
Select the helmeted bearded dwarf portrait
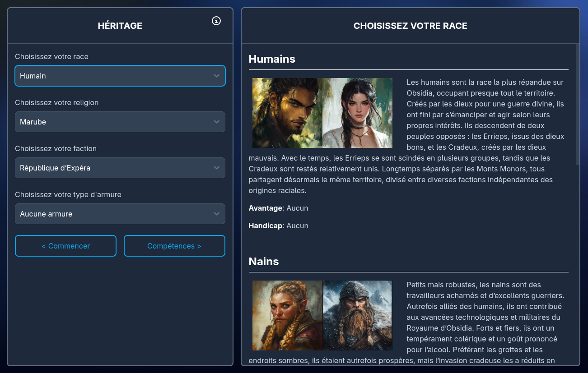pos(357,315)
